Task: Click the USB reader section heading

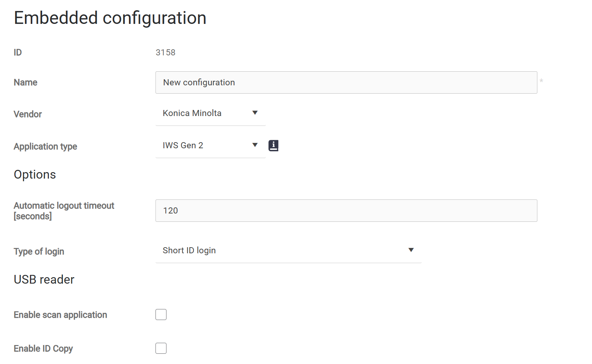Action: click(x=44, y=279)
